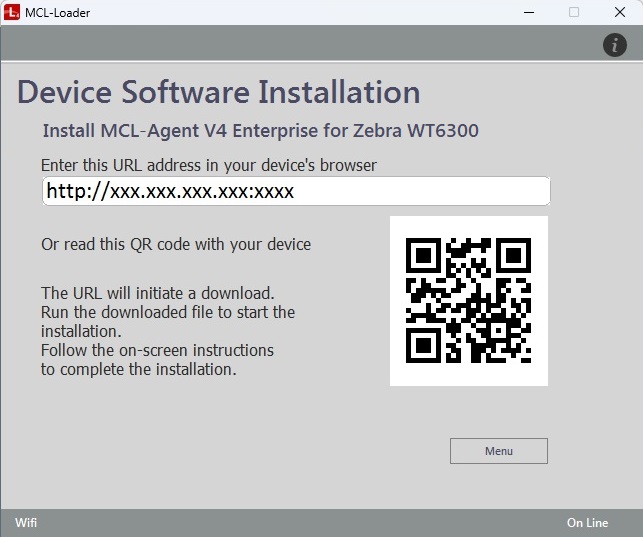
Task: Close the MCL-Loader window
Action: (620, 12)
